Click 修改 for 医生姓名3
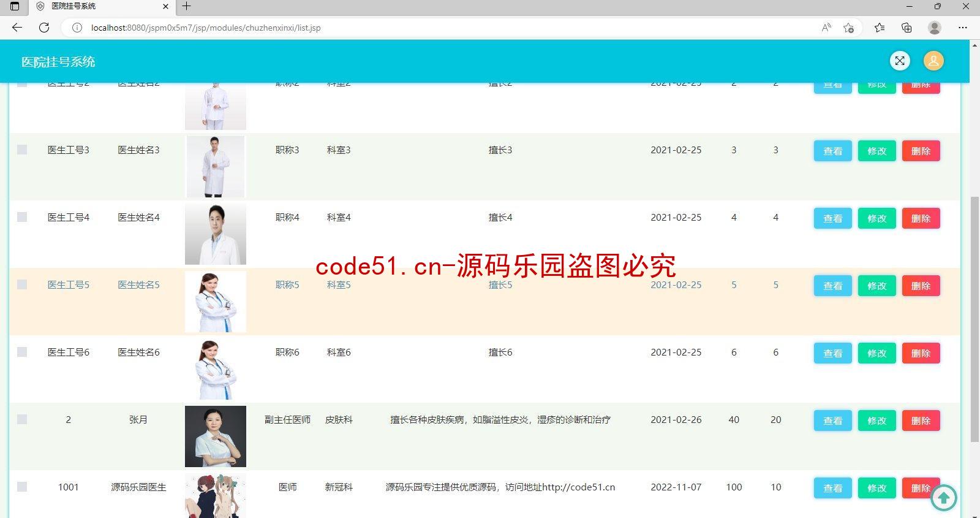Image resolution: width=980 pixels, height=518 pixels. coord(876,151)
